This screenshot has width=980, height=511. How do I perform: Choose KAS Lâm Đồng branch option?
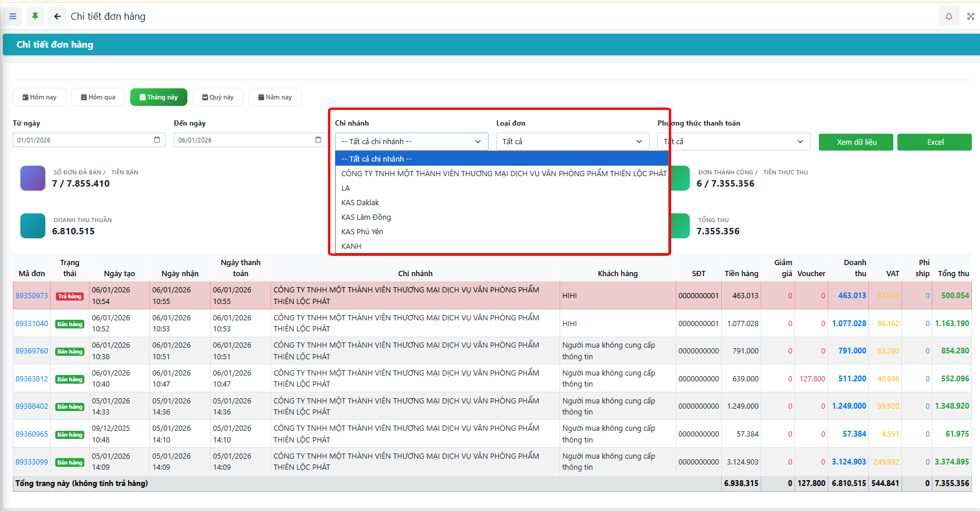366,217
